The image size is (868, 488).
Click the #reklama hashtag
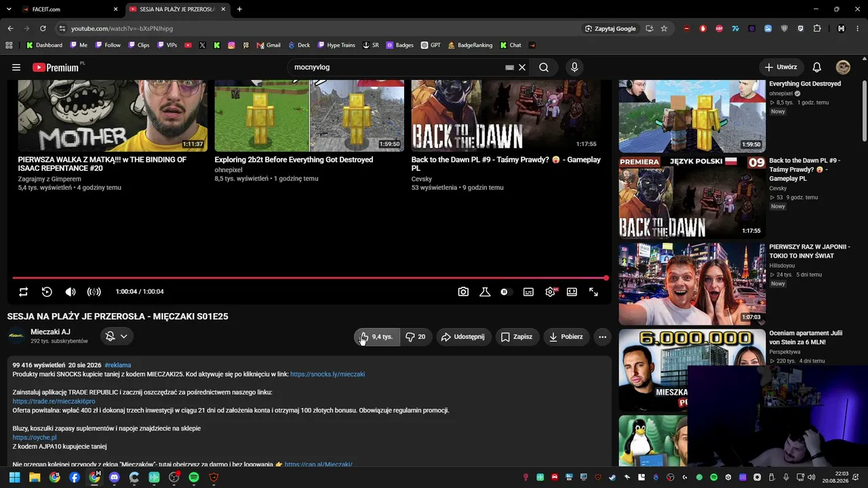(x=118, y=365)
